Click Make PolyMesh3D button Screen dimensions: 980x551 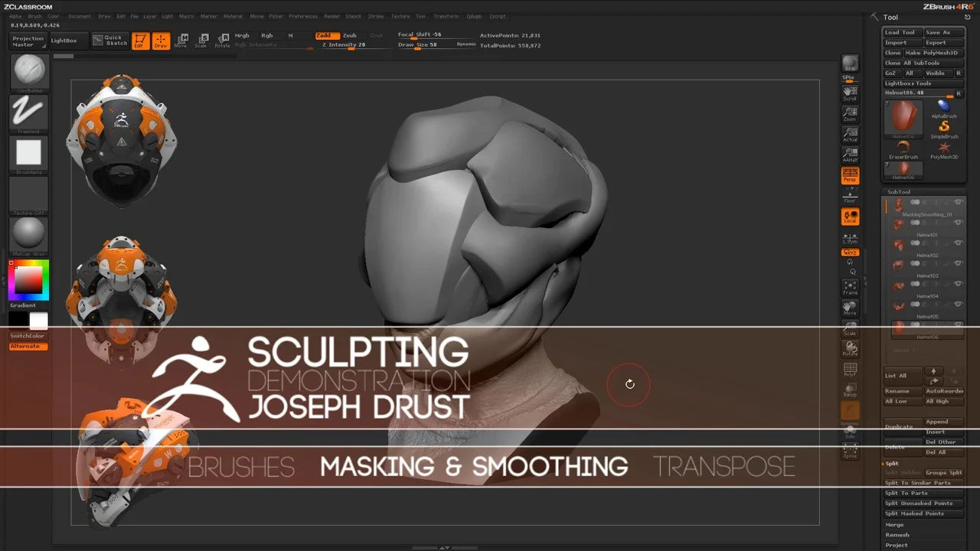click(x=934, y=53)
